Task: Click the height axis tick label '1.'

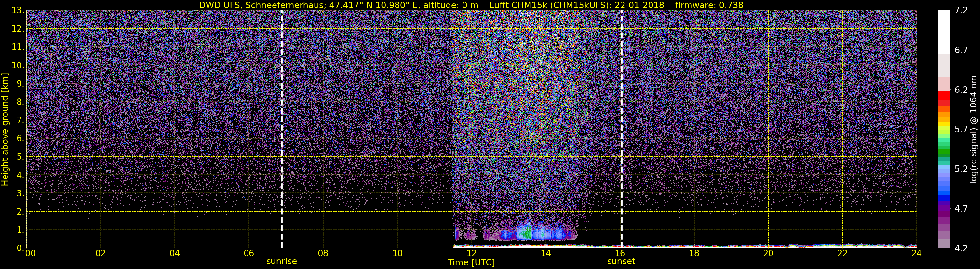Action: (20, 230)
